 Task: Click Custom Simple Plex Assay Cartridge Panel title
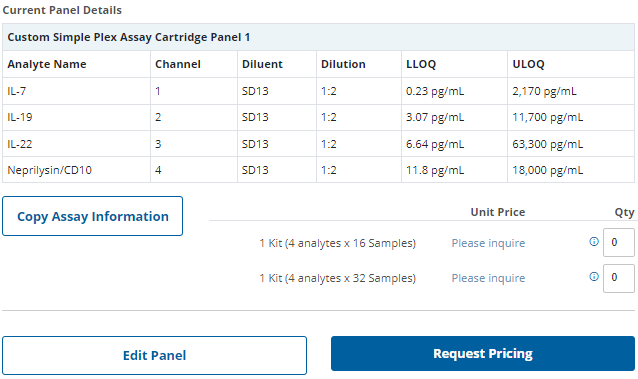(129, 37)
